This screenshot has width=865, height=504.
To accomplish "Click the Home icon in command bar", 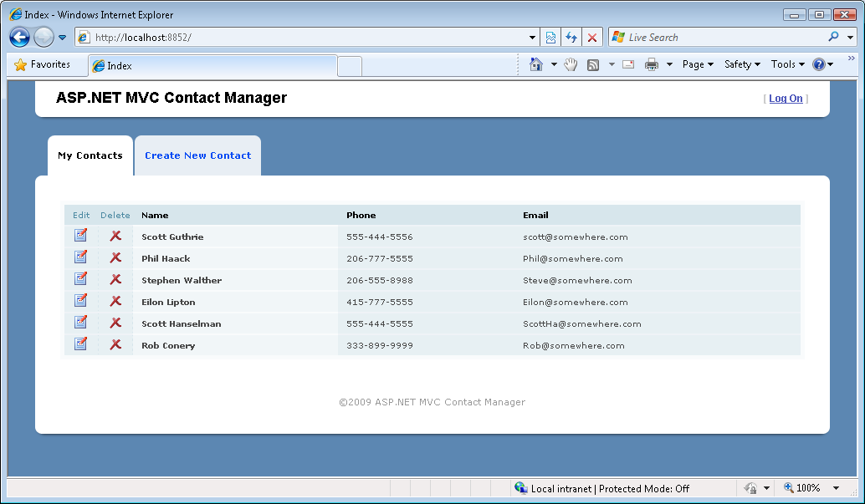I will pyautogui.click(x=536, y=64).
